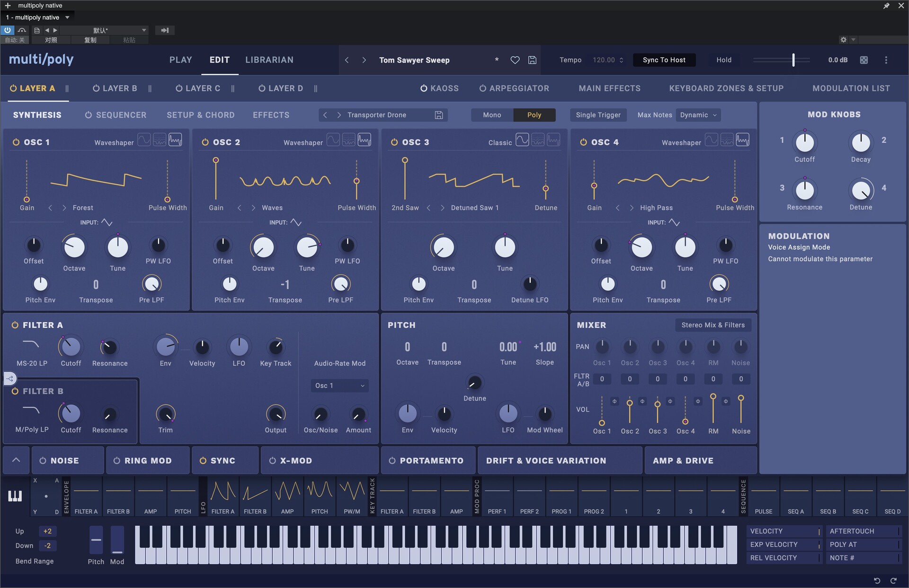This screenshot has height=588, width=909.
Task: Open bend range Up +2 value selector
Action: pyautogui.click(x=47, y=531)
